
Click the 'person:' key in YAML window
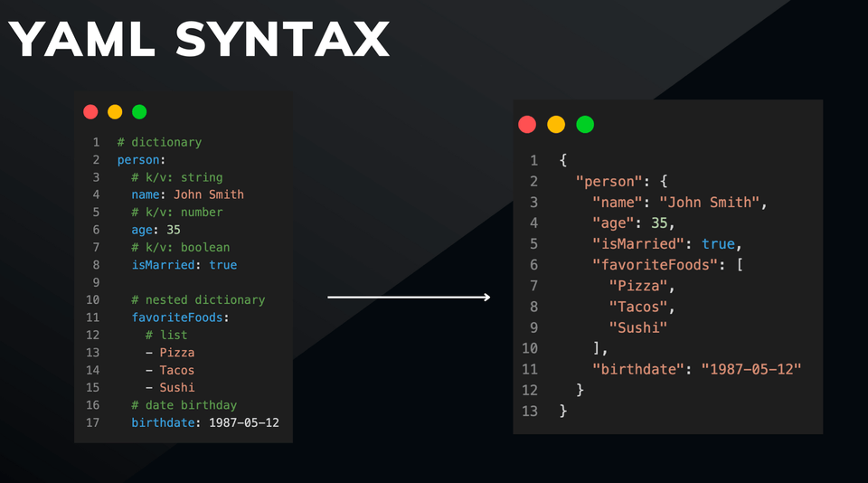(141, 160)
